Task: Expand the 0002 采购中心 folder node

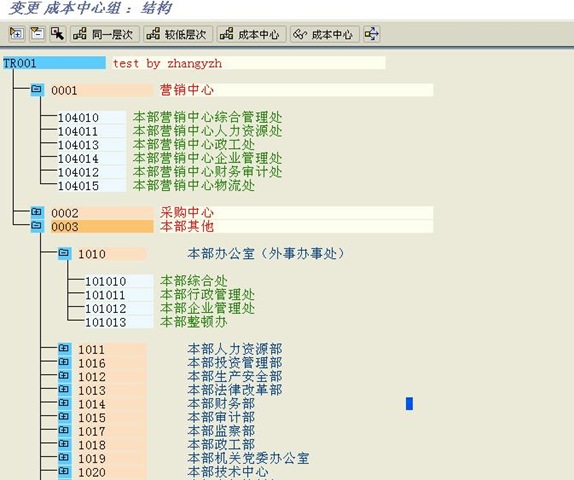Action: tap(37, 212)
